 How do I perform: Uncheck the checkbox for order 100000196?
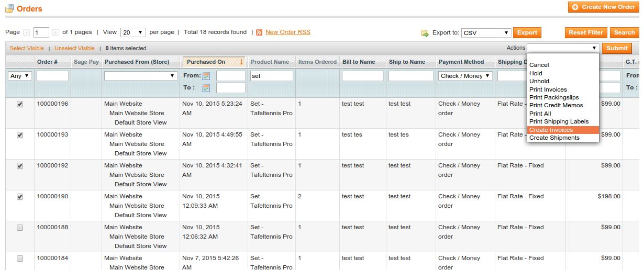20,104
